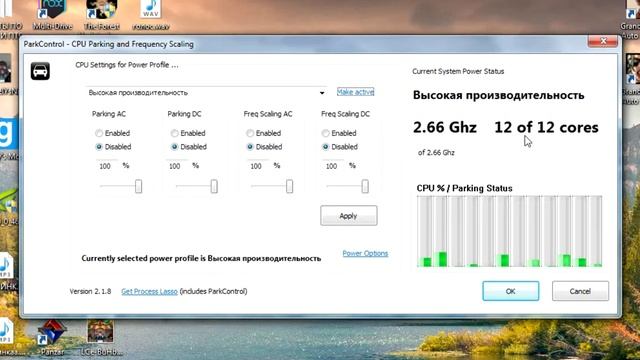640x360 pixels.
Task: Open The Forest desktop shortcut
Action: (x=102, y=15)
